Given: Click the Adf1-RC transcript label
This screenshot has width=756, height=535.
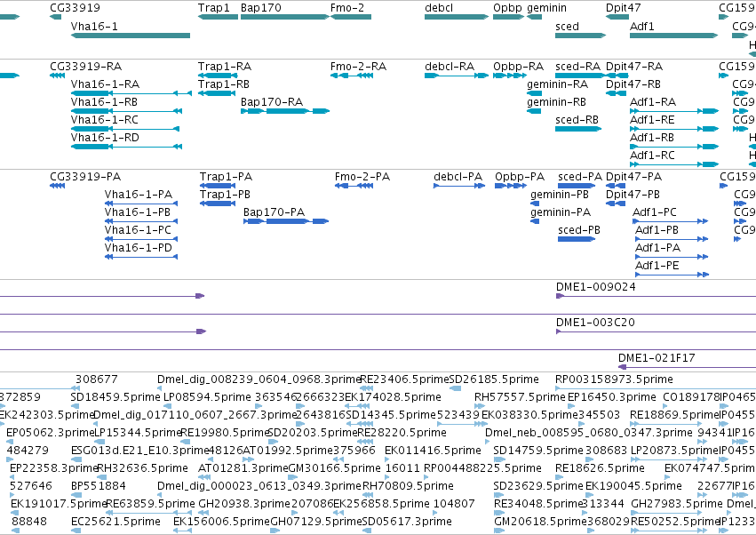Looking at the screenshot, I should [652, 156].
